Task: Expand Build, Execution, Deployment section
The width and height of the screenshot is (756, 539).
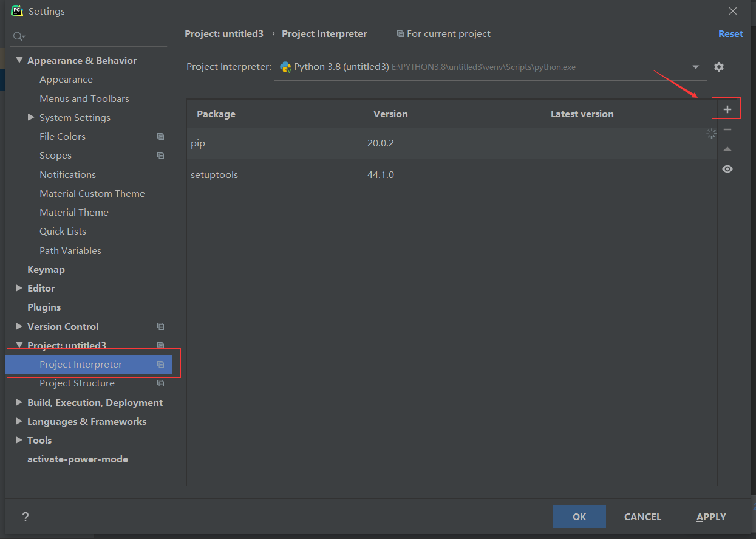Action: point(19,402)
